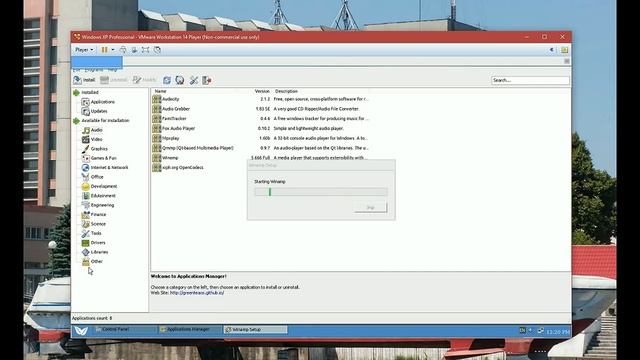Click the VMware notes icon at right
This screenshot has width=640, height=360.
[x=564, y=50]
